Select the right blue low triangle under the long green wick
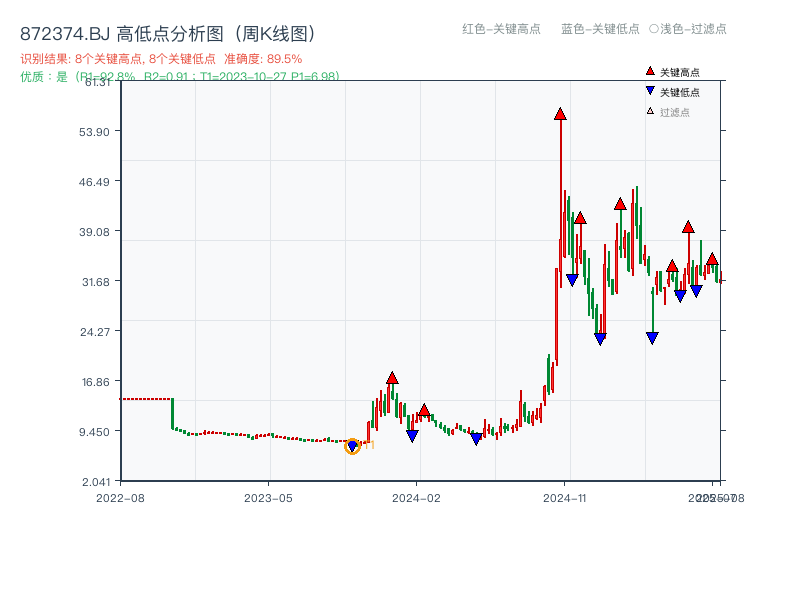Screen dimensions: 800x600 point(652,338)
